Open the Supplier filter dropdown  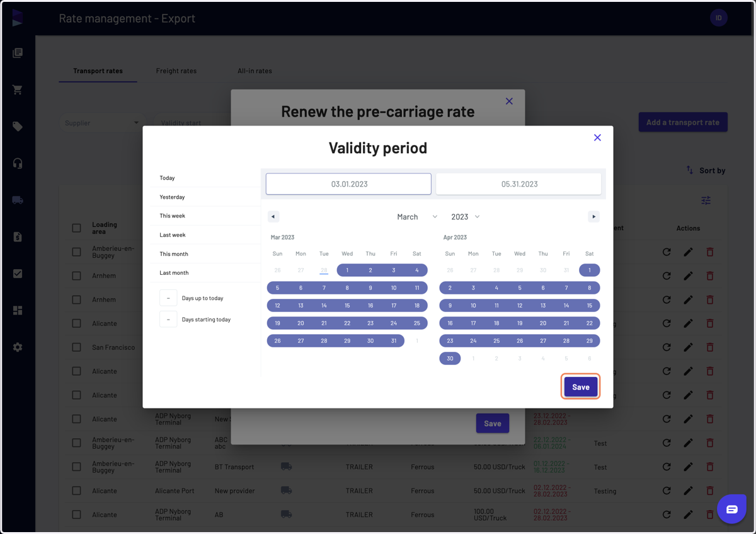(x=102, y=123)
